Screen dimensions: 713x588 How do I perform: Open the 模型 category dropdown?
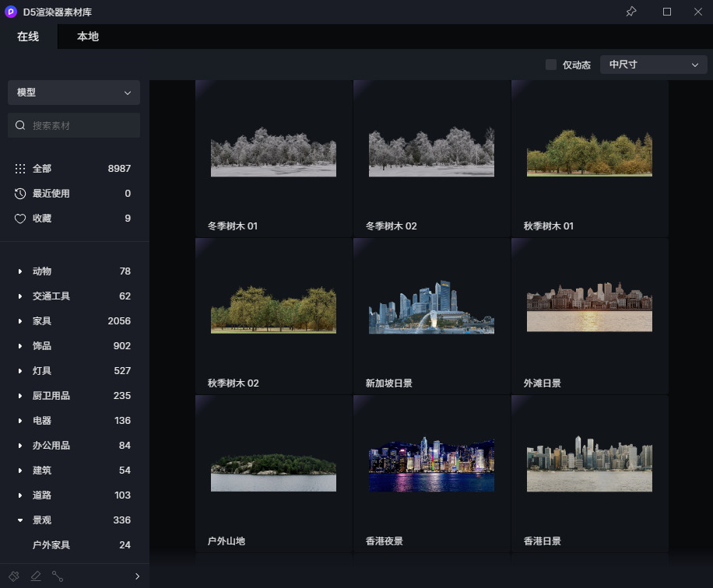[x=74, y=93]
